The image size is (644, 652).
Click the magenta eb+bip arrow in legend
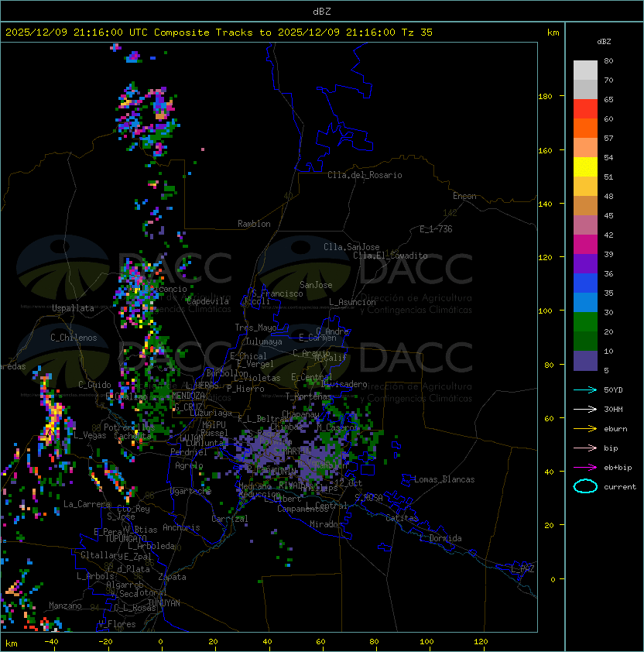click(585, 468)
